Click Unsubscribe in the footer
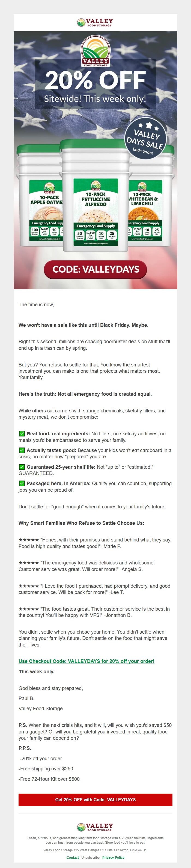 coord(91,858)
